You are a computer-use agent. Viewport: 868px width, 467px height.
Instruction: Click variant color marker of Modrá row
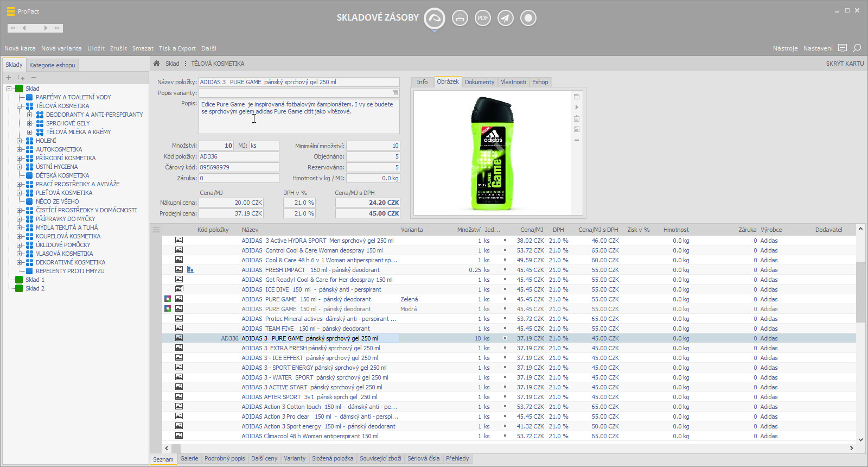(x=168, y=308)
